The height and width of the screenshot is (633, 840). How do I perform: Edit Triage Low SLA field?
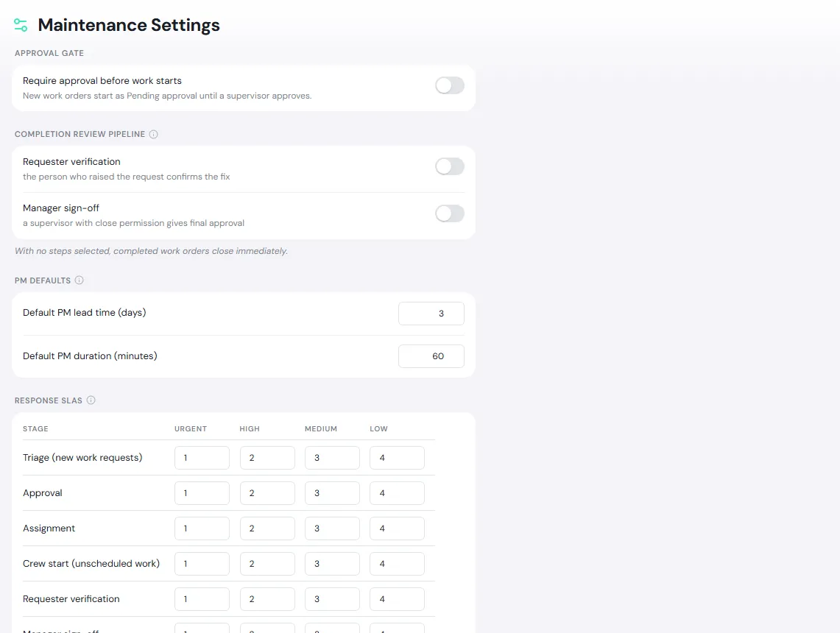397,458
